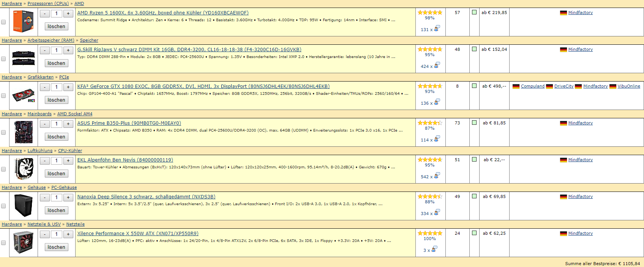
Task: Open the KFA² GeForce GTX 1080 thumbnail
Action: point(24,95)
